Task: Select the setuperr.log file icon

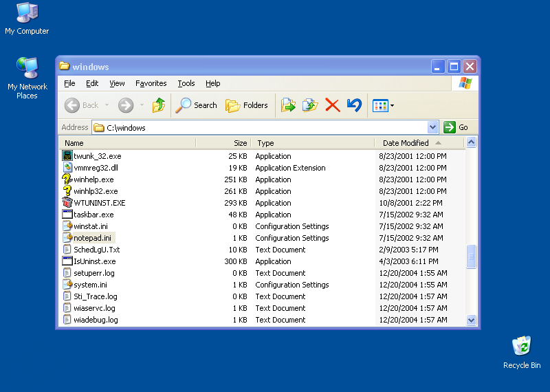Action: coord(67,272)
